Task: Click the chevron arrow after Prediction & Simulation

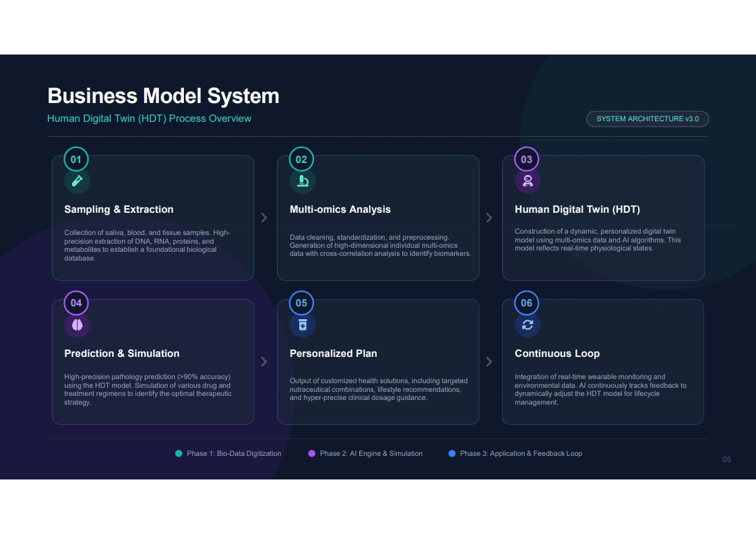Action: [264, 362]
